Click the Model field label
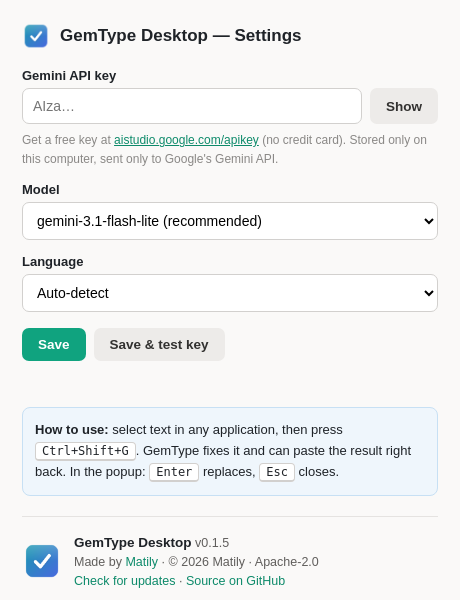Image resolution: width=460 pixels, height=600 pixels. tap(41, 190)
